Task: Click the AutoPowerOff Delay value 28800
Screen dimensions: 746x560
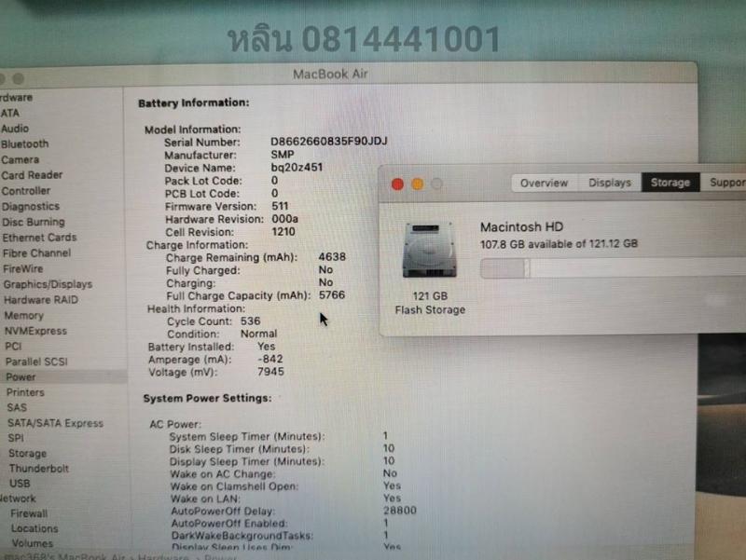Action: 400,510
